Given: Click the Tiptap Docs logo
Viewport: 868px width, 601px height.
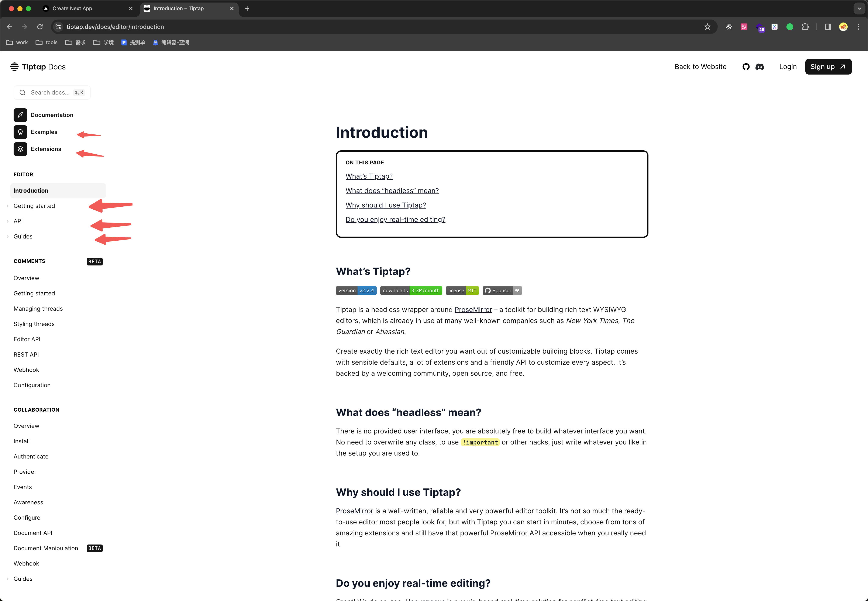Looking at the screenshot, I should click(38, 67).
